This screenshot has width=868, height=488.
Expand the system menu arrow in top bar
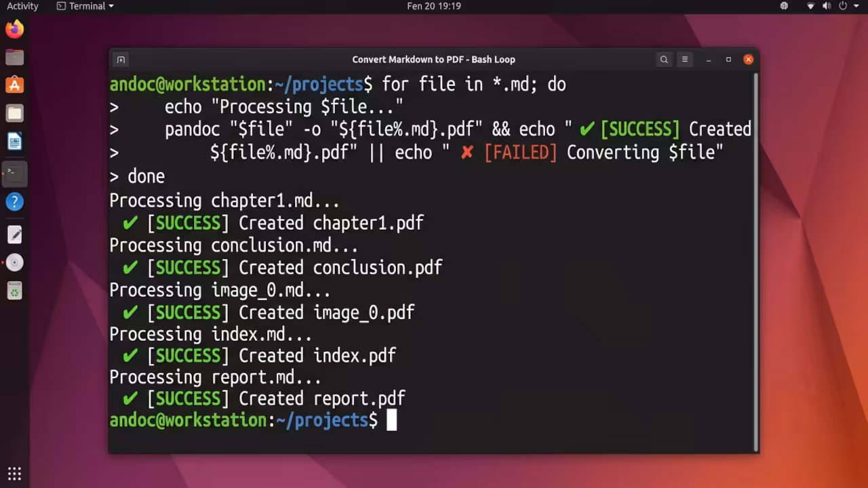(856, 6)
